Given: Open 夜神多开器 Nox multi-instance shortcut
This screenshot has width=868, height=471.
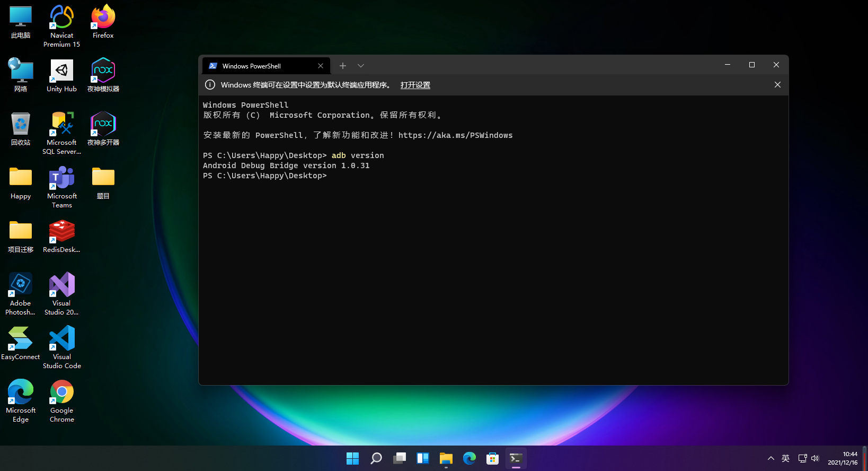Looking at the screenshot, I should tap(103, 129).
